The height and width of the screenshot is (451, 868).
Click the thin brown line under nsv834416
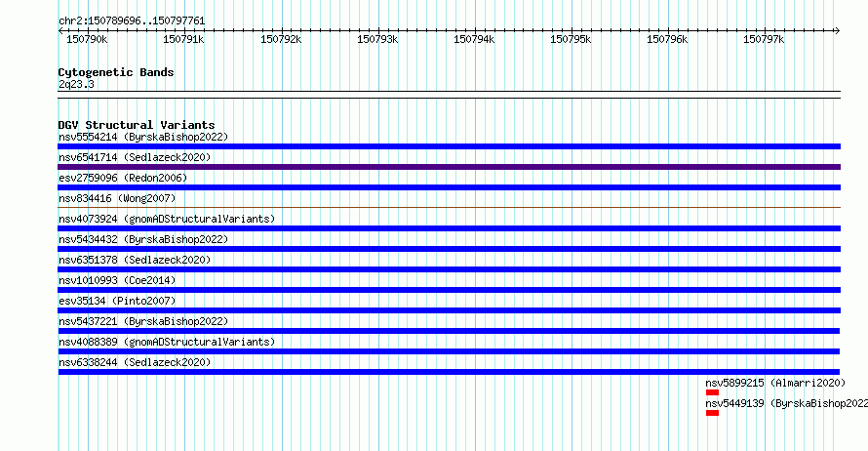coord(449,208)
